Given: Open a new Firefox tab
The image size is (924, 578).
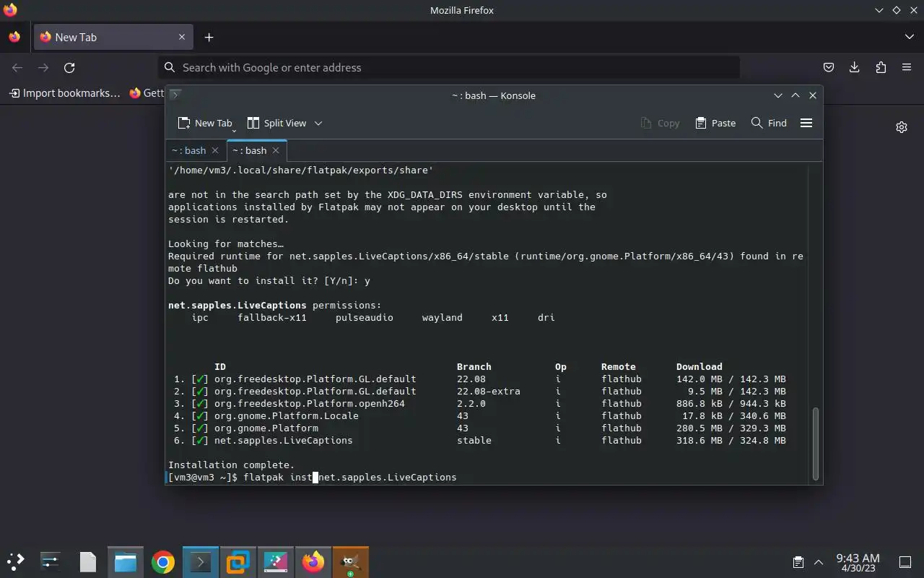Looking at the screenshot, I should pos(209,37).
